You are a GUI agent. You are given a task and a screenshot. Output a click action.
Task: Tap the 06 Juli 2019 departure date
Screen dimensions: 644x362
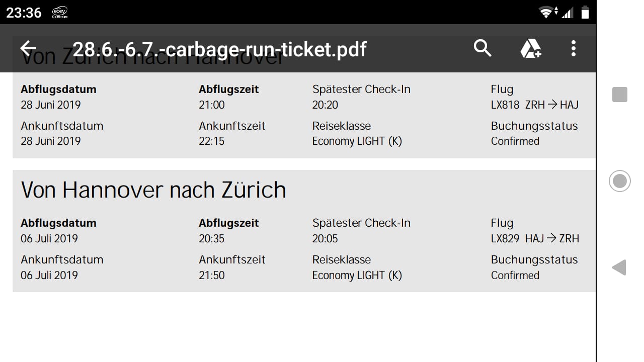click(49, 239)
